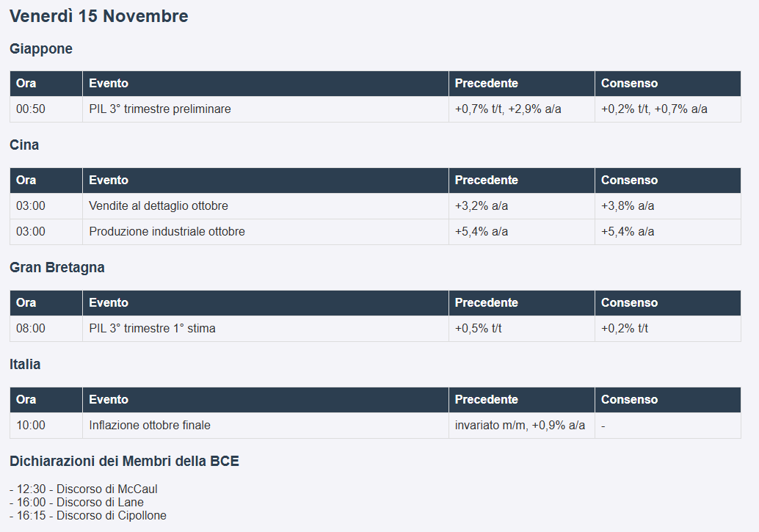
Task: Click Inflazione ottobre finale event
Action: pyautogui.click(x=150, y=425)
